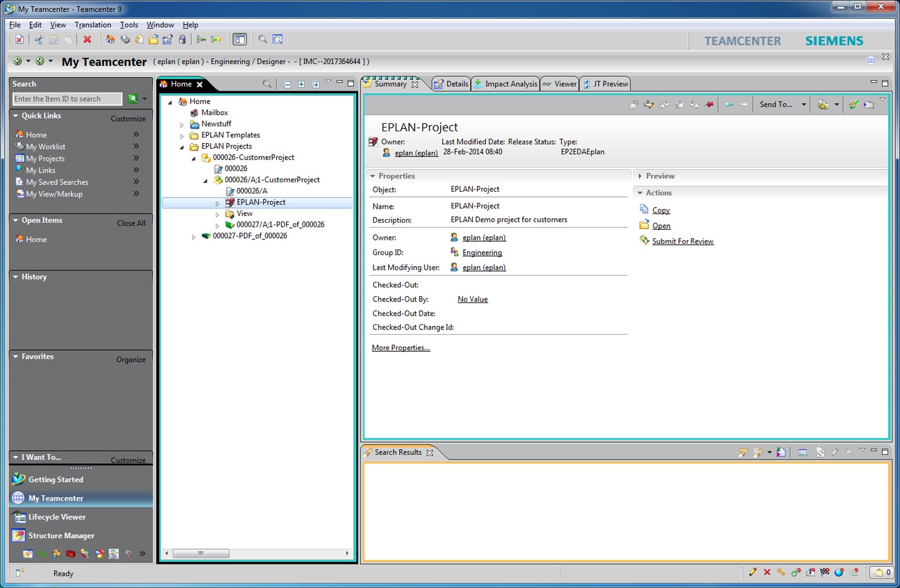Image resolution: width=900 pixels, height=588 pixels.
Task: Switch to the Impact Analysis tab
Action: click(x=505, y=84)
